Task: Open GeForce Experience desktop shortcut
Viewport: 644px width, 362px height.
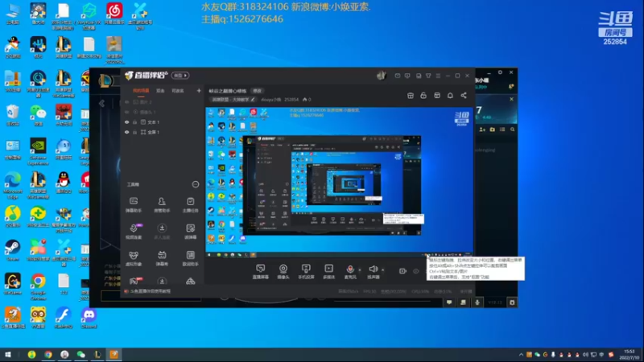Action: [x=38, y=150]
